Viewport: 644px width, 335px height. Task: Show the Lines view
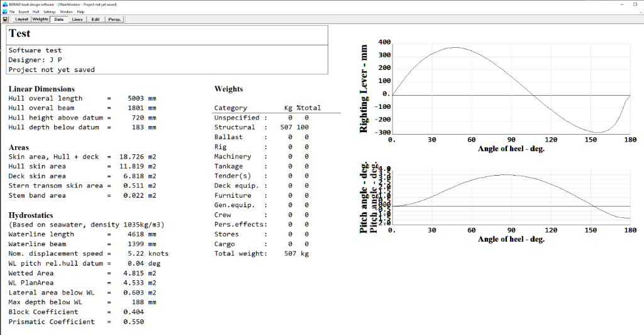point(77,20)
